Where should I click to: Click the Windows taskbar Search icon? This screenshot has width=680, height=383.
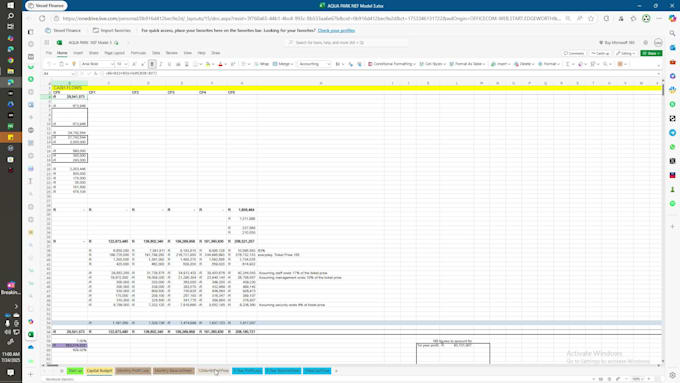(x=11, y=16)
